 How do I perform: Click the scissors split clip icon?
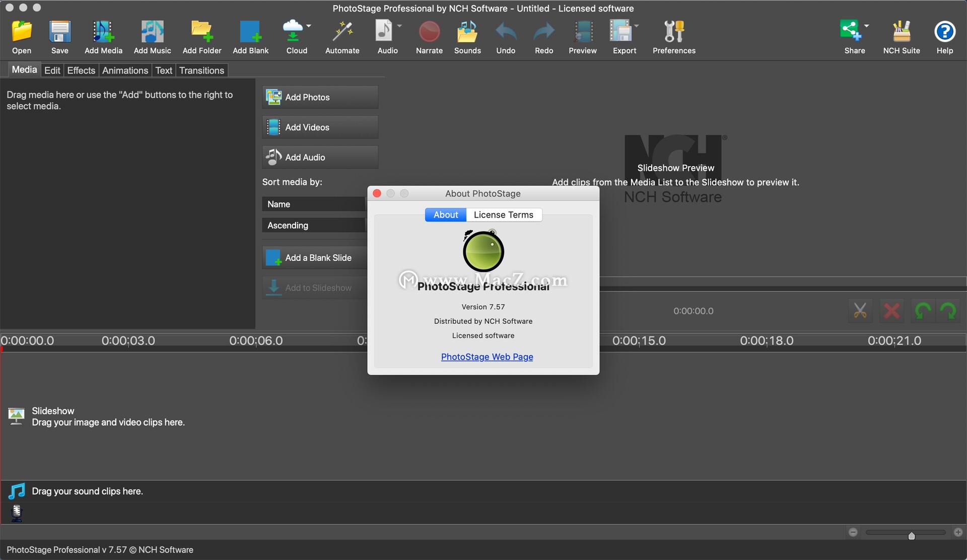860,311
